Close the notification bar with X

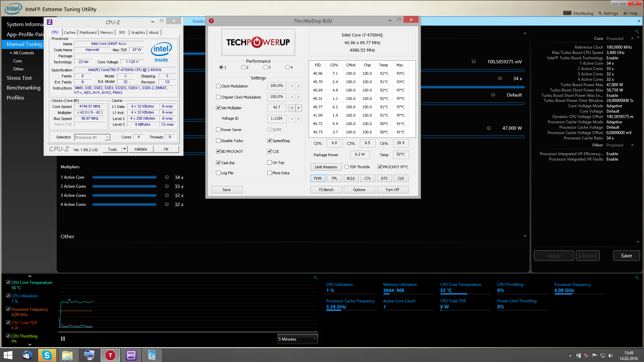(x=639, y=21)
